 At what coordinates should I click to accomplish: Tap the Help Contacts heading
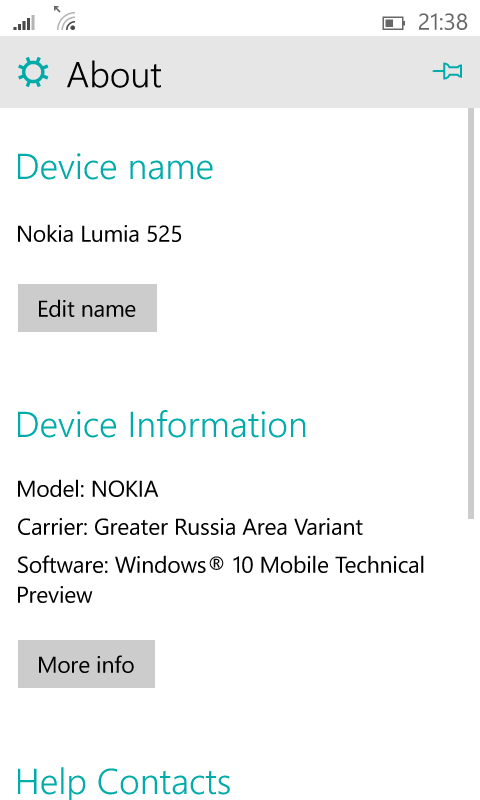tap(123, 782)
